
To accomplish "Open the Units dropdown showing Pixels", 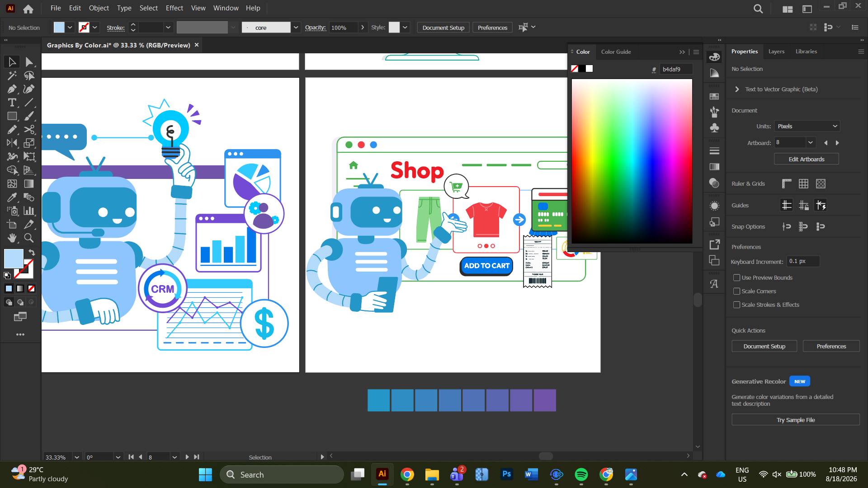I will click(807, 126).
